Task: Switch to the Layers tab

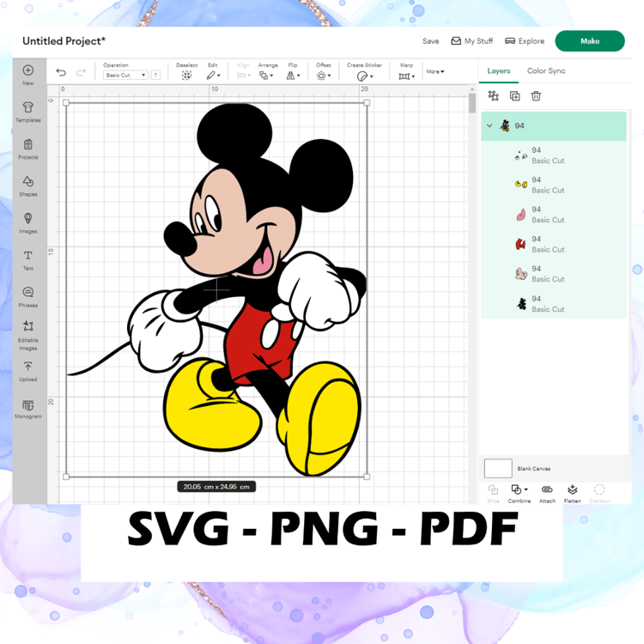Action: 499,71
